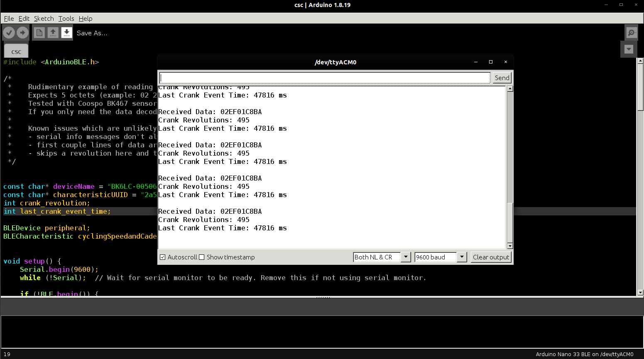This screenshot has height=359, width=644.
Task: Click the Send button in serial monitor
Action: pos(502,78)
